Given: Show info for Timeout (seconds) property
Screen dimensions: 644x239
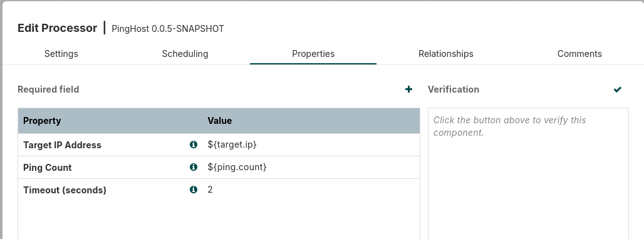Looking at the screenshot, I should pyautogui.click(x=194, y=190).
